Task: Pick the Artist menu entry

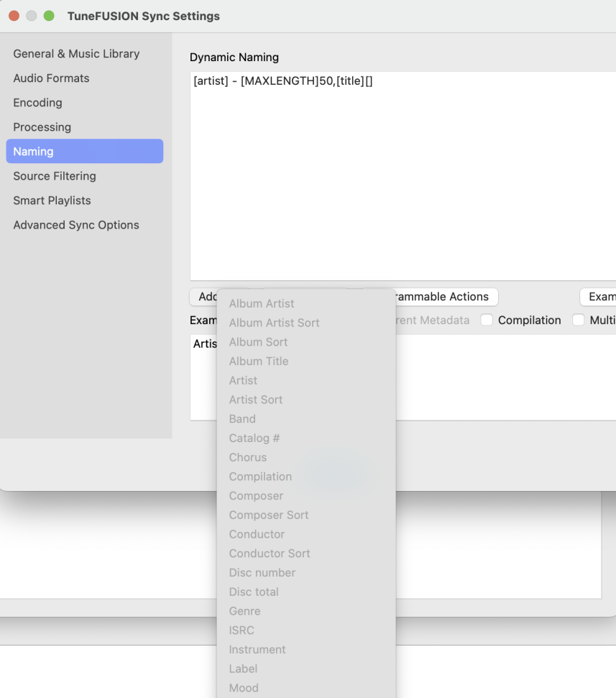Action: point(306,380)
